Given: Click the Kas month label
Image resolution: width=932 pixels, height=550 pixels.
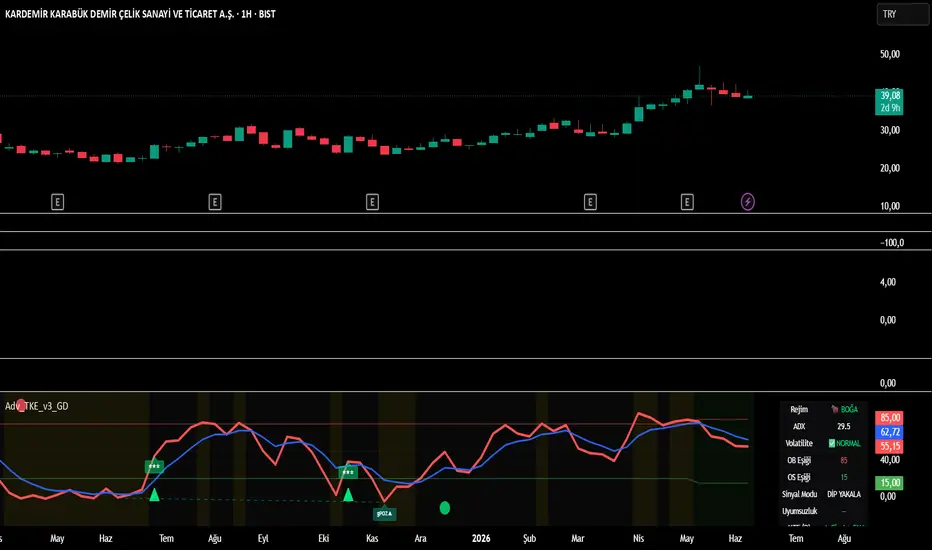Looking at the screenshot, I should tap(372, 539).
